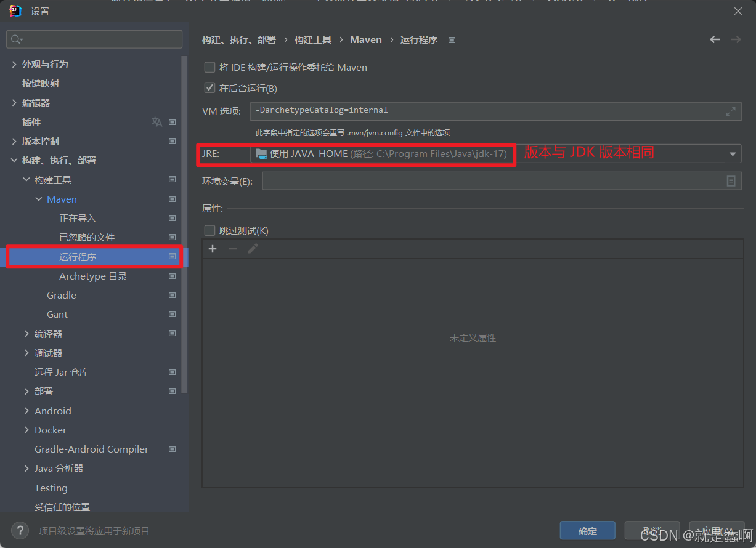Click the 环境变量(E) input field
The height and width of the screenshot is (548, 756).
pos(502,181)
